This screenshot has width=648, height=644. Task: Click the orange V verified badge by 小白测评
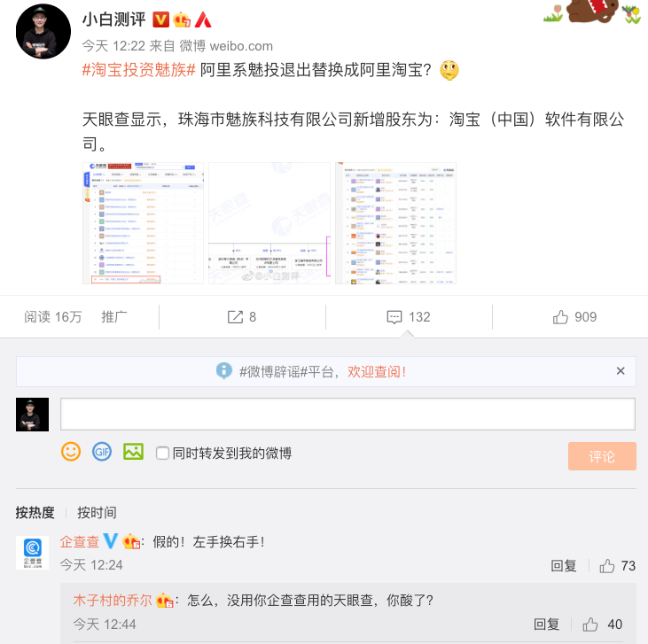pos(160,19)
